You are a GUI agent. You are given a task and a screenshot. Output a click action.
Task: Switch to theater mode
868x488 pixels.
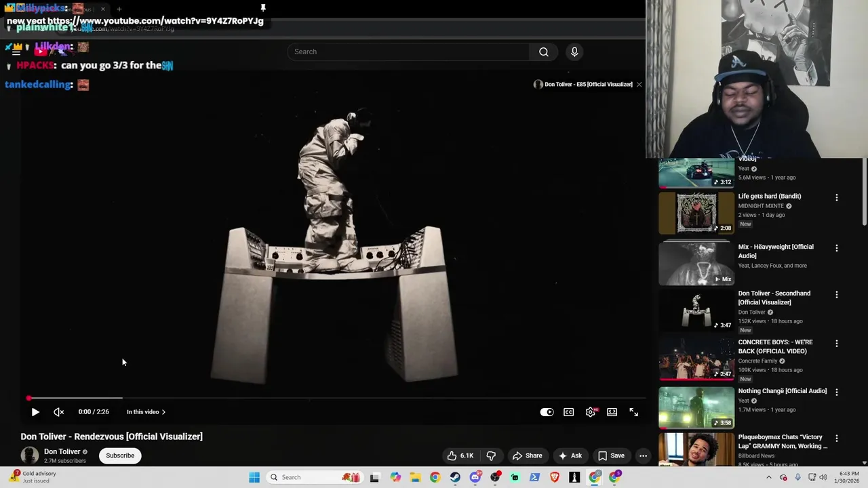[x=612, y=412]
